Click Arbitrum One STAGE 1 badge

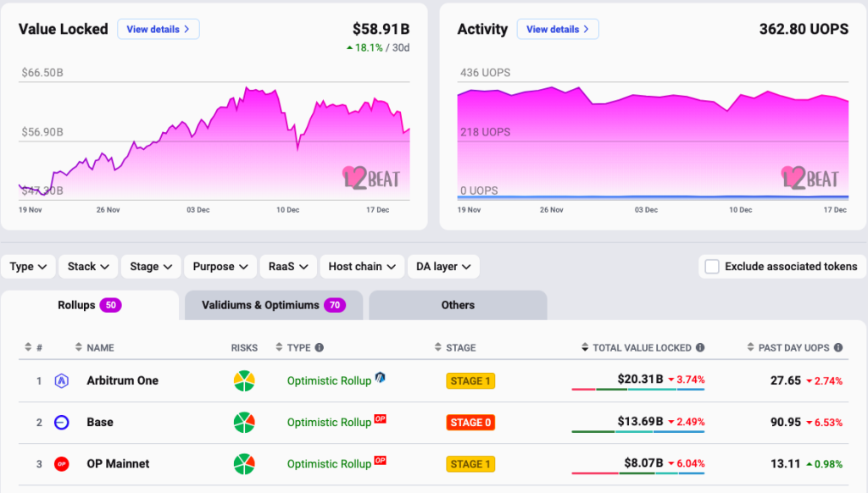click(x=470, y=380)
